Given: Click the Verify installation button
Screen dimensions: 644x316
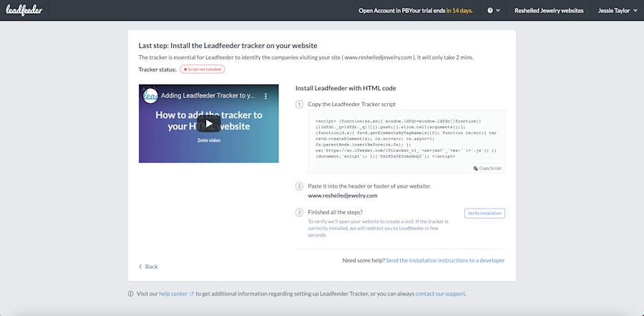Looking at the screenshot, I should 484,213.
